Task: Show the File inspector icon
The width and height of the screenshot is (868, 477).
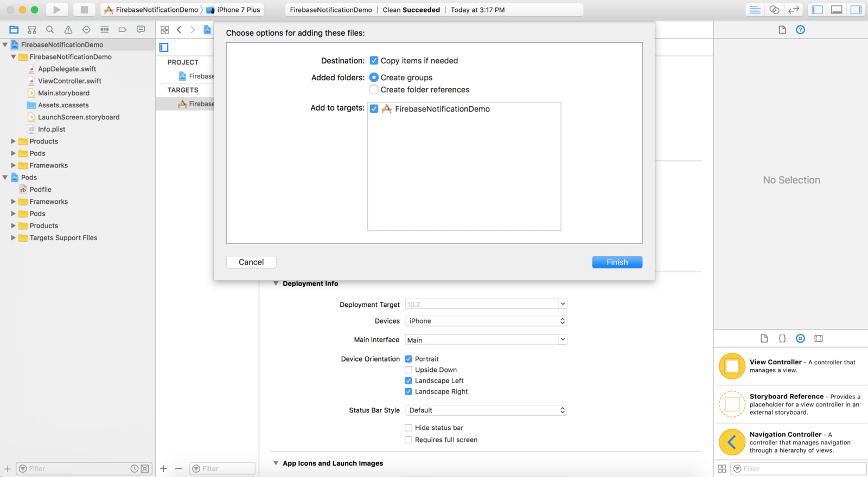Action: click(x=782, y=30)
